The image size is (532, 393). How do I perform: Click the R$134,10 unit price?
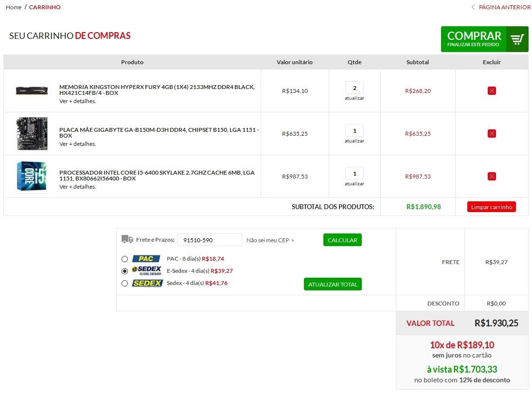295,90
